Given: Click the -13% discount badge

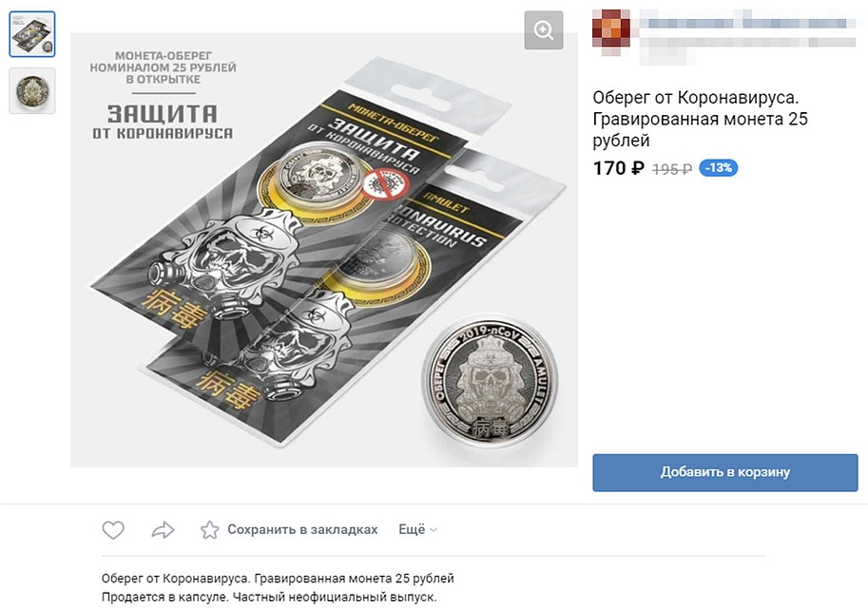Looking at the screenshot, I should [x=719, y=167].
